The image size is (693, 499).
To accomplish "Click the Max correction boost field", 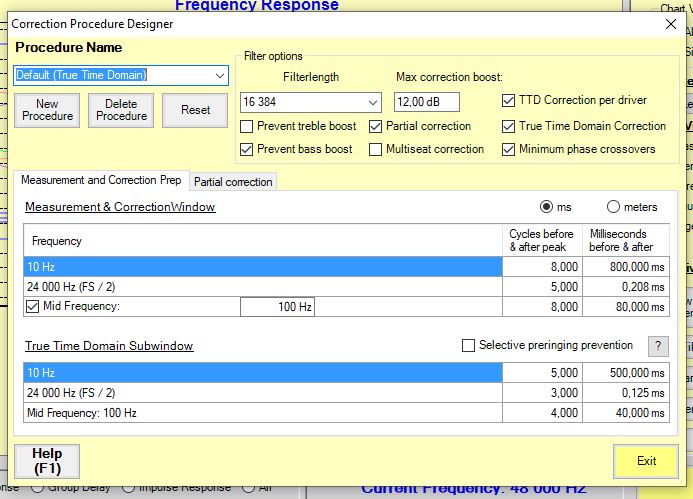I will pyautogui.click(x=426, y=102).
